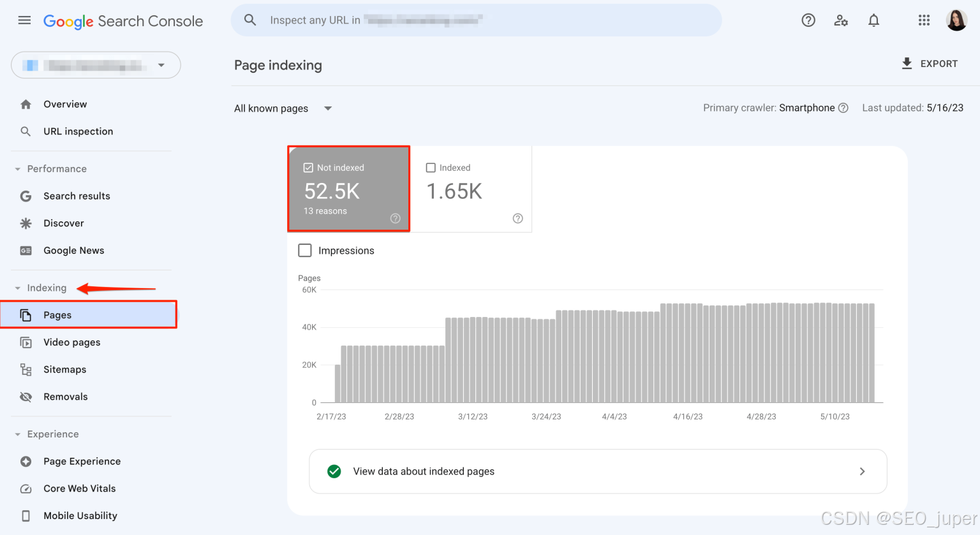
Task: Open the property selector dropdown
Action: click(96, 65)
